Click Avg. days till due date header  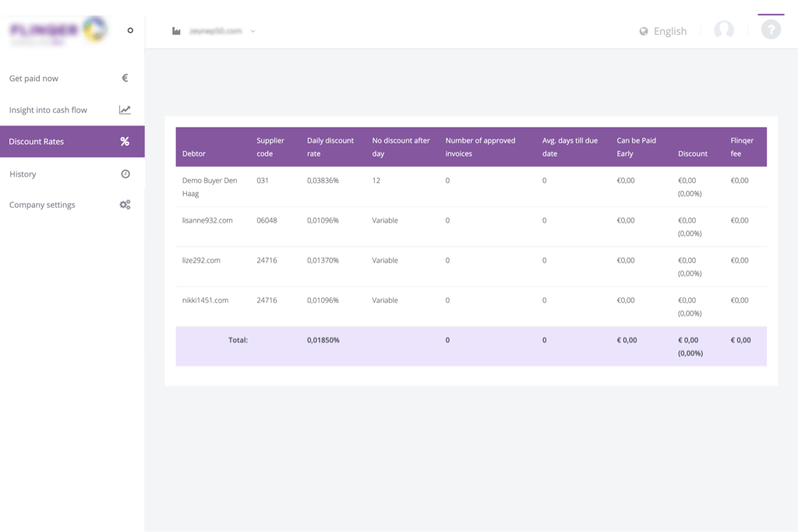pos(570,147)
